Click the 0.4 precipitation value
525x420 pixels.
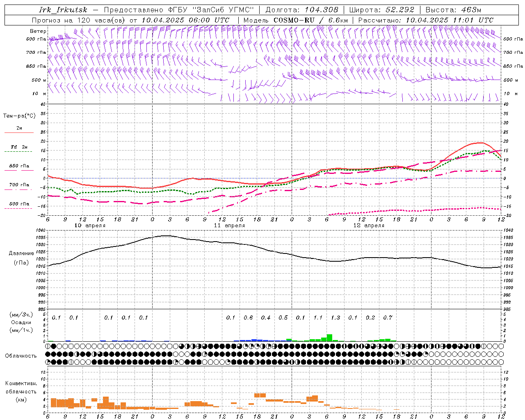pos(266,317)
